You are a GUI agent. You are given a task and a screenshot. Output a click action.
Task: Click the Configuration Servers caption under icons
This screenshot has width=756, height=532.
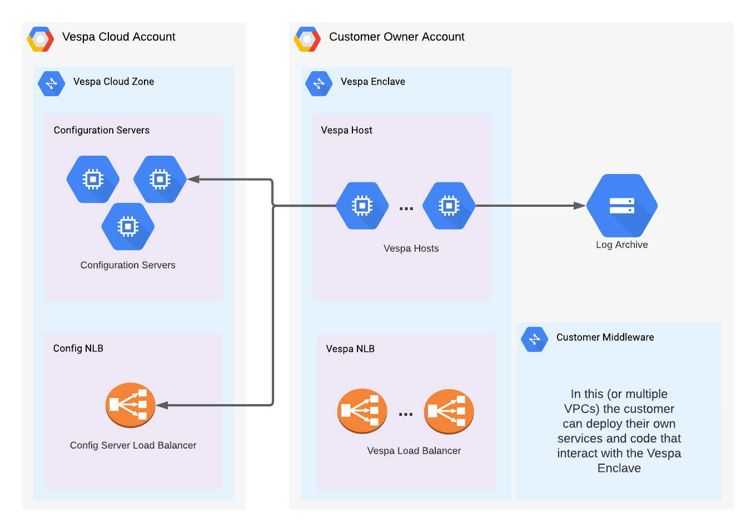[128, 265]
